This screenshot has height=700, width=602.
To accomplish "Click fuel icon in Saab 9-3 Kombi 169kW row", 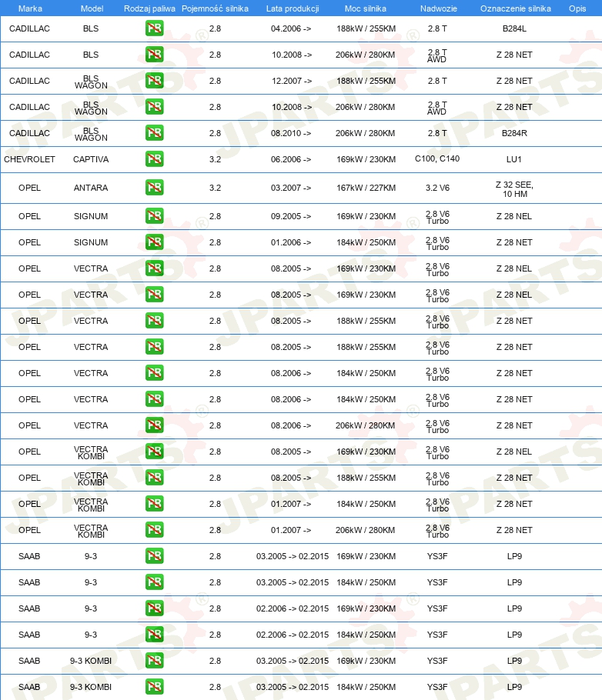I will pyautogui.click(x=154, y=661).
